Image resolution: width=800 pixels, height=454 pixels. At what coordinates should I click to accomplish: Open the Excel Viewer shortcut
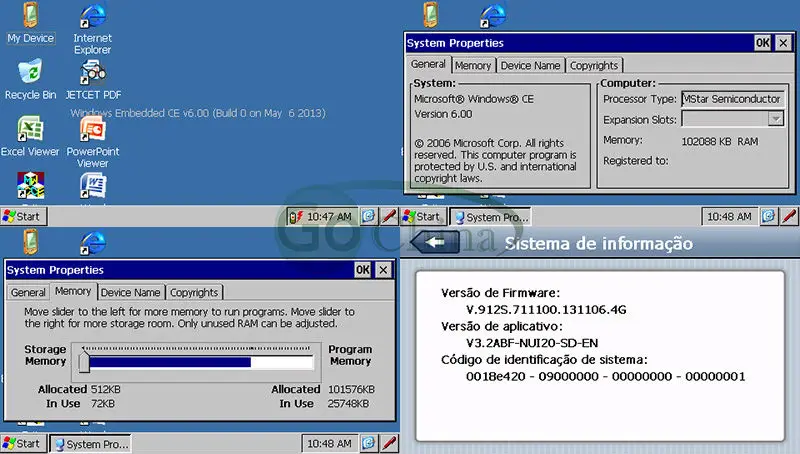pos(30,136)
